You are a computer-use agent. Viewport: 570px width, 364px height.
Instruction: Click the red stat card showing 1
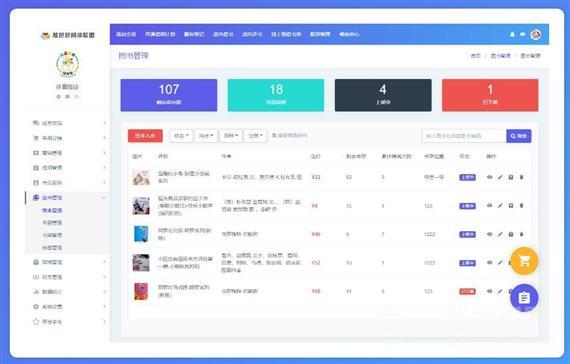(490, 95)
